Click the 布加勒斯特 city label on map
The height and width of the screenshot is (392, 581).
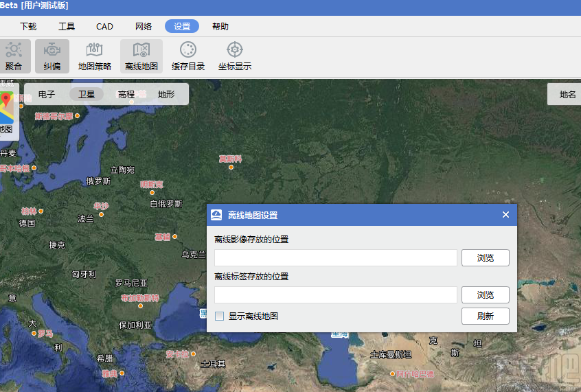(140, 298)
